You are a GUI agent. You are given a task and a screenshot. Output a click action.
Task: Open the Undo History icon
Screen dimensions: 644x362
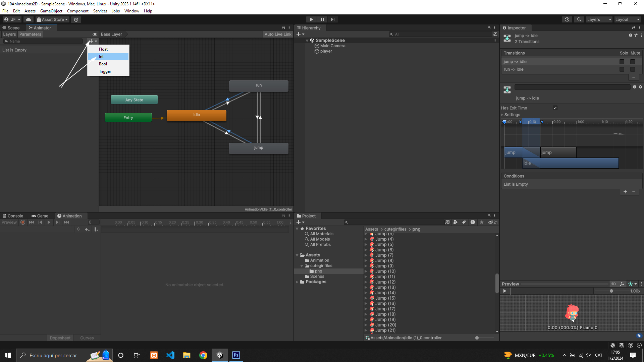click(567, 19)
